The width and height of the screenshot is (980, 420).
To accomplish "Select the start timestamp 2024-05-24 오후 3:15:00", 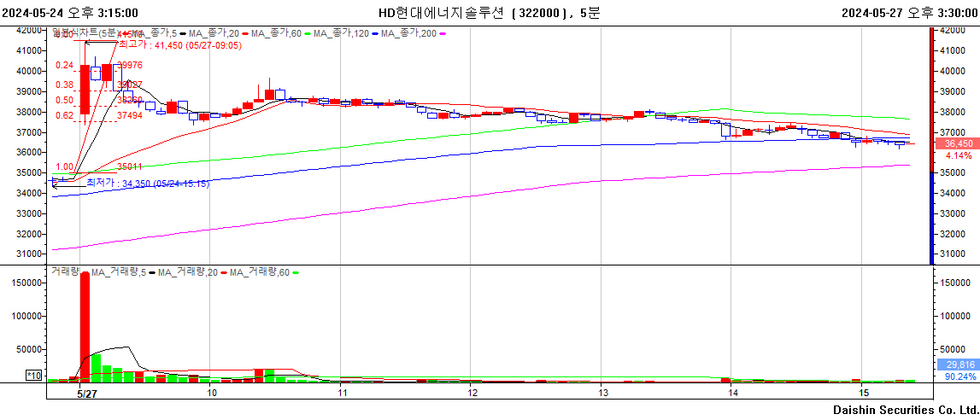I will click(70, 13).
